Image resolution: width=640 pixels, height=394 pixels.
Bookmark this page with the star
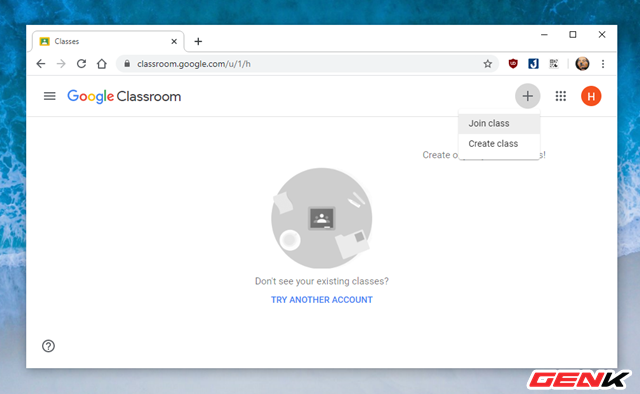click(487, 64)
